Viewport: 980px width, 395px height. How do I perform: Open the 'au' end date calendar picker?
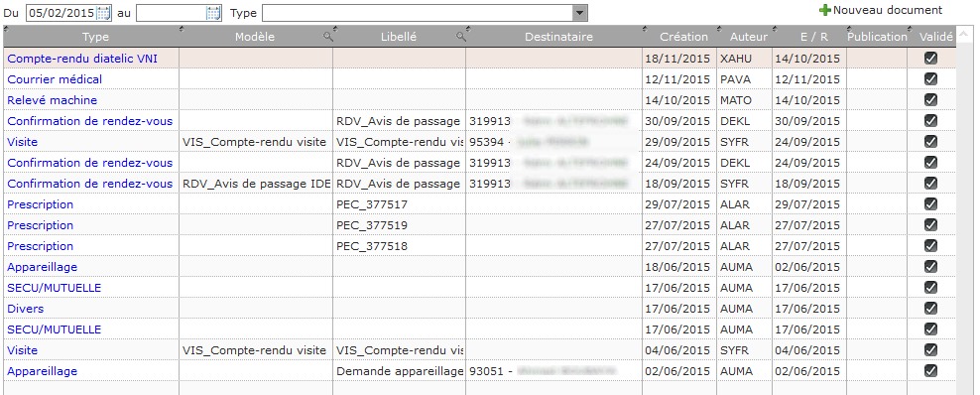[213, 12]
